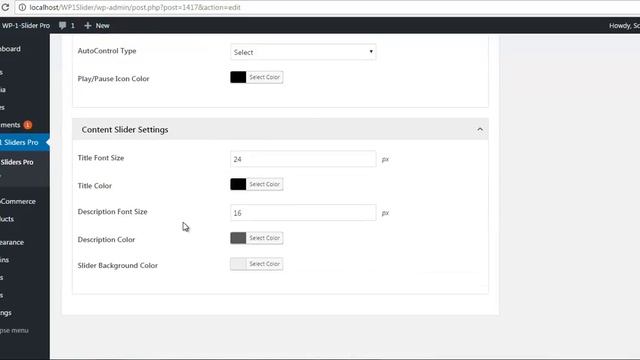Click Select Color button for Play/Pause Icon Color
Viewport: 640px width, 360px height.
[x=264, y=77]
